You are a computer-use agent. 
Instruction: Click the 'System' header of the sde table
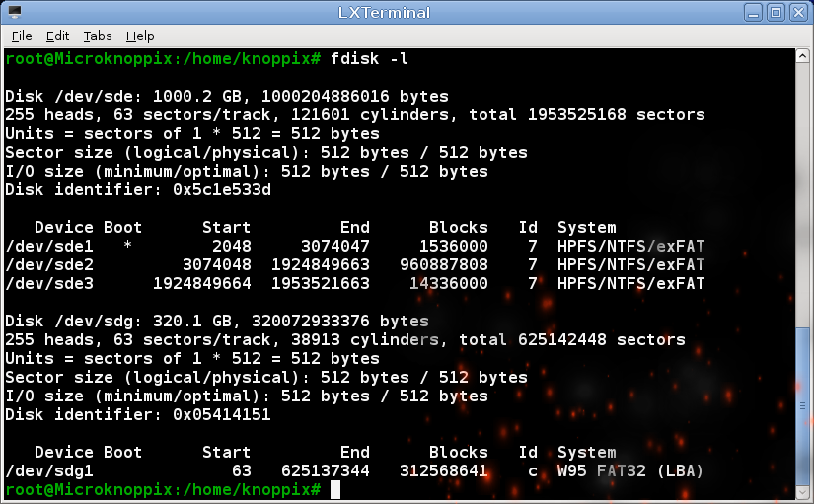587,228
